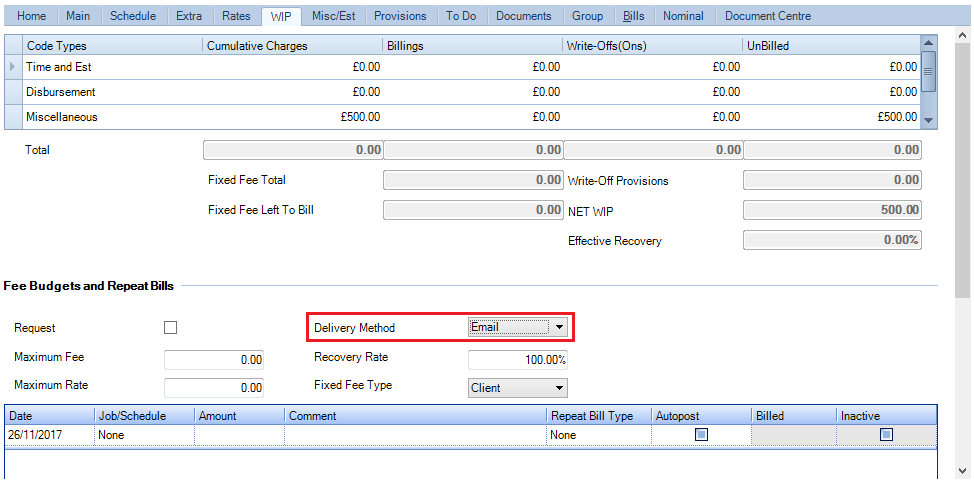
Task: Click the Job/Schedule cell showing None
Action: 144,435
